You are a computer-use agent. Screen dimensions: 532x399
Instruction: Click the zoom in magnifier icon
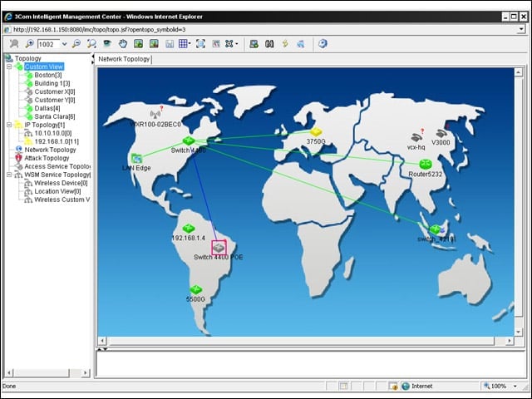[29, 44]
